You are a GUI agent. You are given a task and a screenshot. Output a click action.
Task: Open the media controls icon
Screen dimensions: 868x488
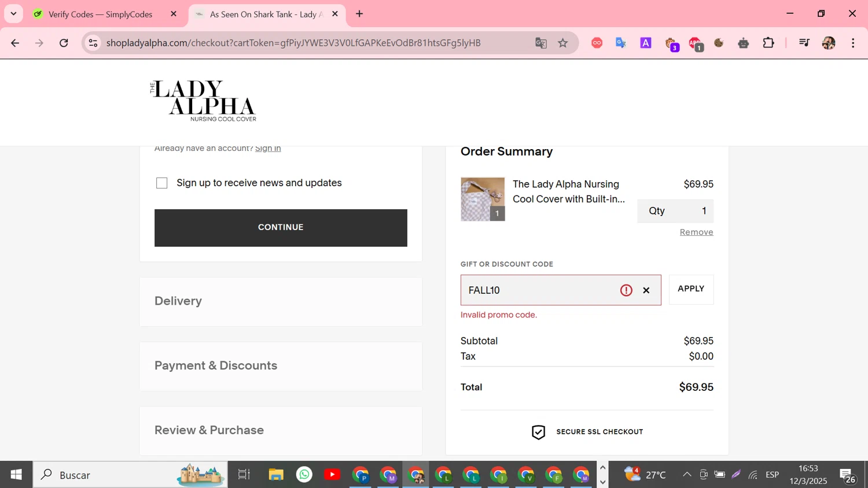pos(804,43)
